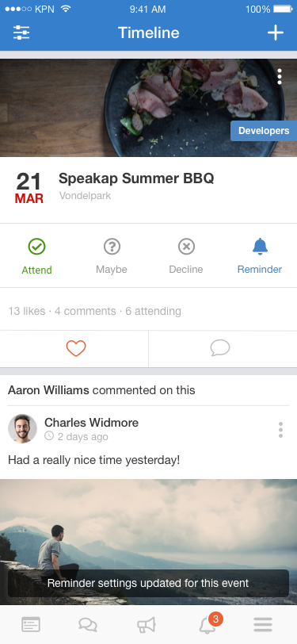Choose Decline for the event
Viewport: 297px width, 644px height.
click(186, 256)
